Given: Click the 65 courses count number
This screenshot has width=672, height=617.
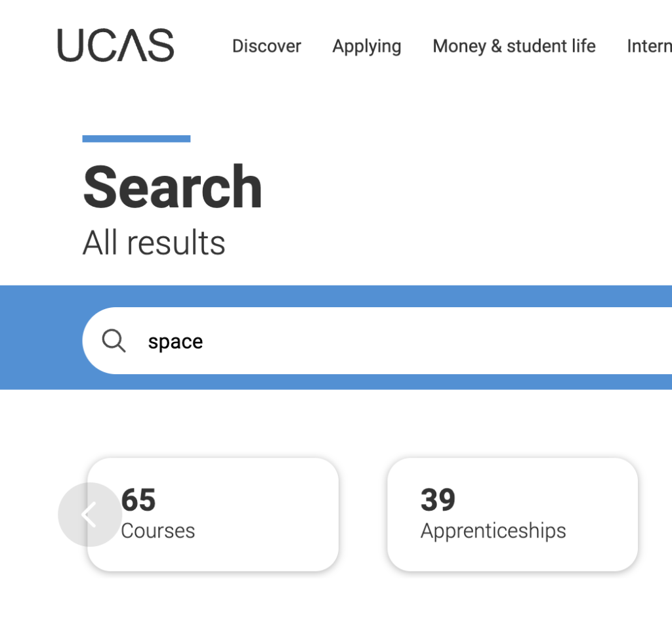Looking at the screenshot, I should click(x=139, y=500).
